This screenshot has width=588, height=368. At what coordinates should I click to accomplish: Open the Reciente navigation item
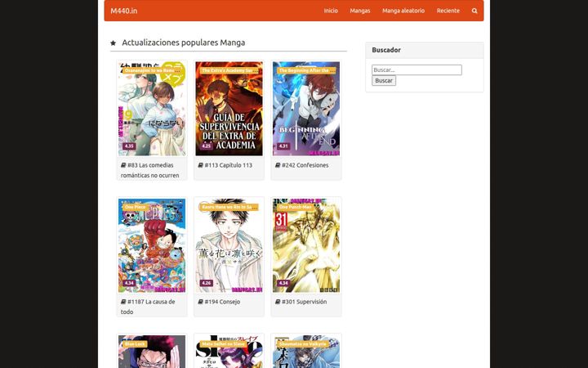pos(448,11)
